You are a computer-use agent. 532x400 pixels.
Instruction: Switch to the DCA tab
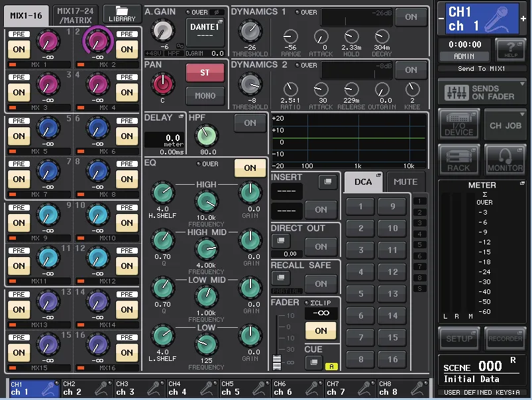pos(363,182)
